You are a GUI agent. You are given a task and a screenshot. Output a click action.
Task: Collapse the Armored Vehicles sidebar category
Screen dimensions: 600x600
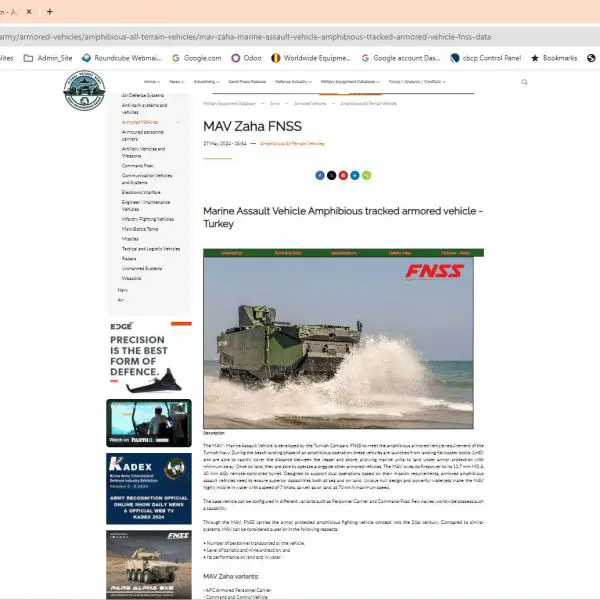tap(178, 122)
